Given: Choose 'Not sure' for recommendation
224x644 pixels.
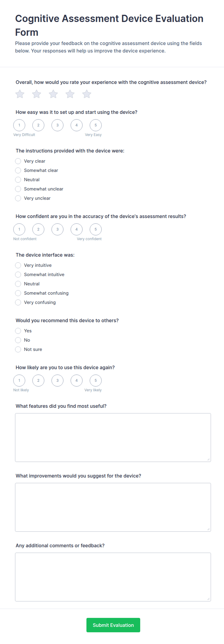Looking at the screenshot, I should point(18,349).
